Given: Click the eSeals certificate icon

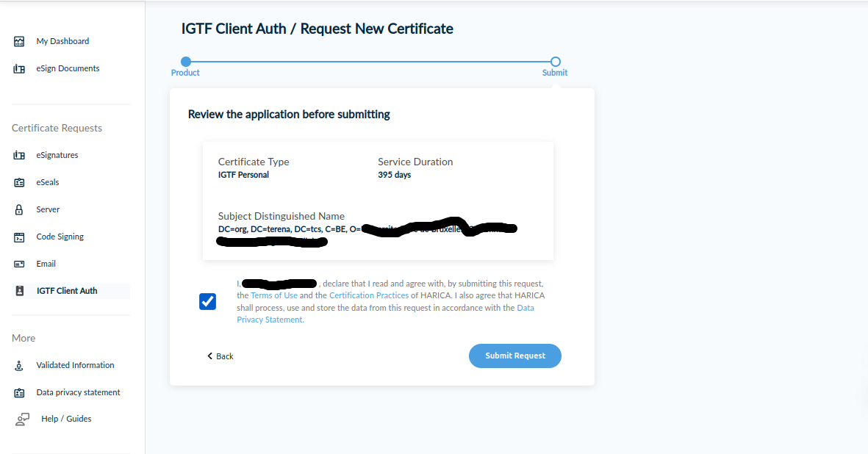Looking at the screenshot, I should 20,183.
